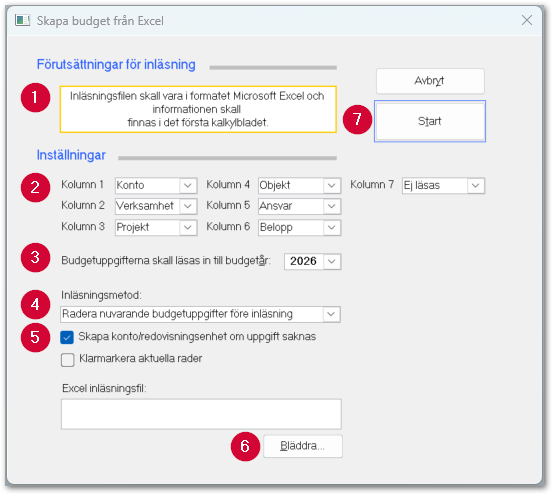
Task: Expand the Kolumn 4 Objekt dropdown
Action: click(x=299, y=185)
